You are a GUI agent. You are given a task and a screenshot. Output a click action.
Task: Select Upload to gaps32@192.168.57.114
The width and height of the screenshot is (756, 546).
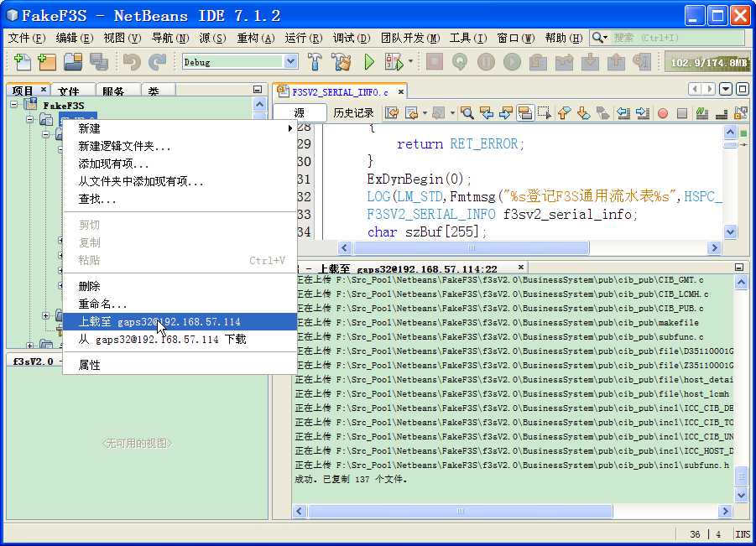point(180,321)
